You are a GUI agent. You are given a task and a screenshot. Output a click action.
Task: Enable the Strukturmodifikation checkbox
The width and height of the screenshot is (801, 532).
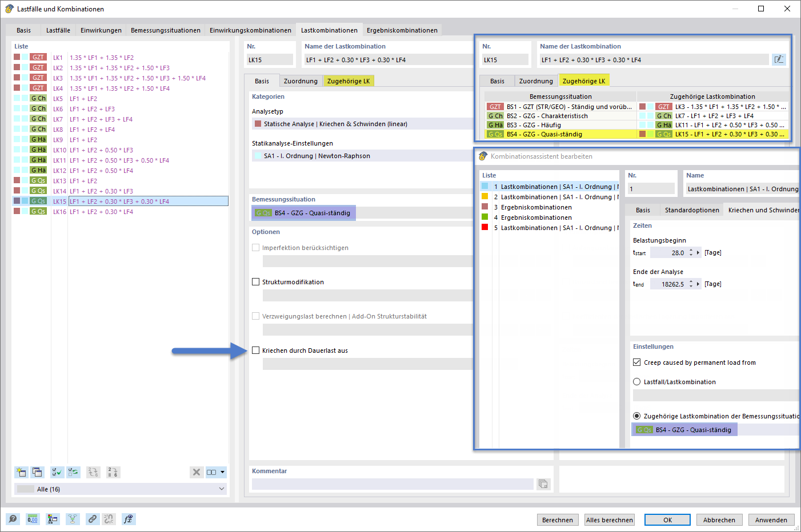click(x=255, y=281)
